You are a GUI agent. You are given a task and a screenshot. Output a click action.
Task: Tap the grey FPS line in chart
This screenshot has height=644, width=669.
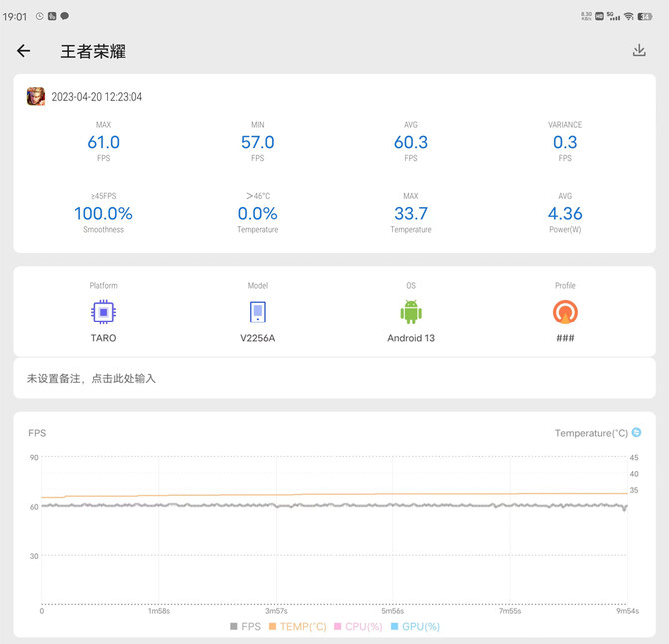click(334, 506)
